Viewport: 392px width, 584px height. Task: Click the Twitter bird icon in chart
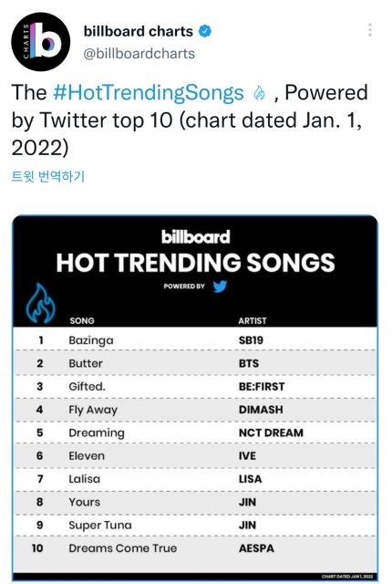click(220, 286)
